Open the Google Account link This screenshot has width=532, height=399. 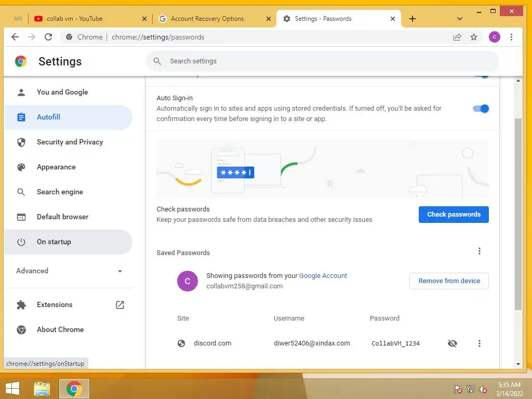point(323,276)
